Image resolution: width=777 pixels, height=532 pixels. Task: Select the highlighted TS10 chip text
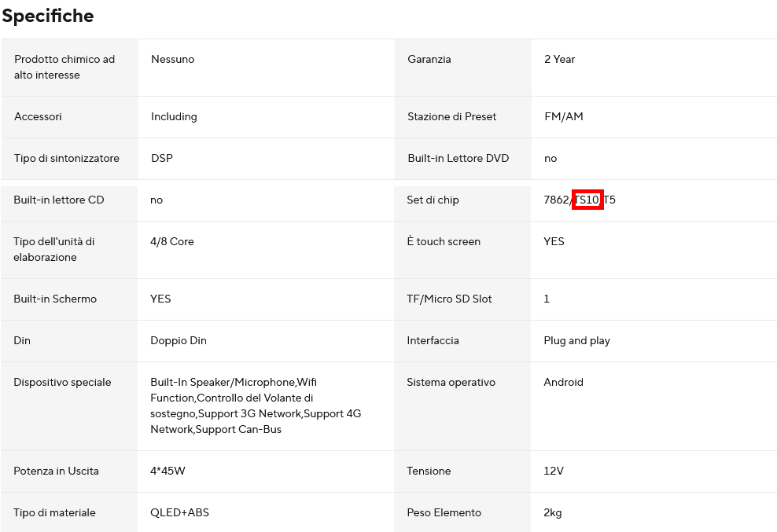(587, 200)
